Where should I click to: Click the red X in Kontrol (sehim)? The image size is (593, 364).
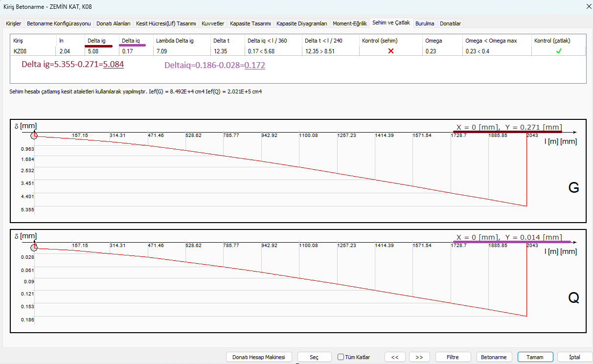(390, 51)
